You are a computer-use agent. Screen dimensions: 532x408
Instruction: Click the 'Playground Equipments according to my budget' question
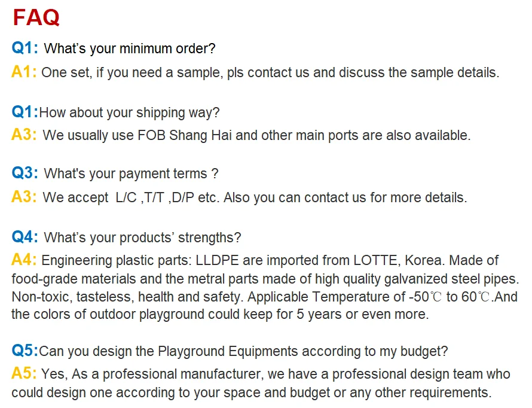point(302,351)
